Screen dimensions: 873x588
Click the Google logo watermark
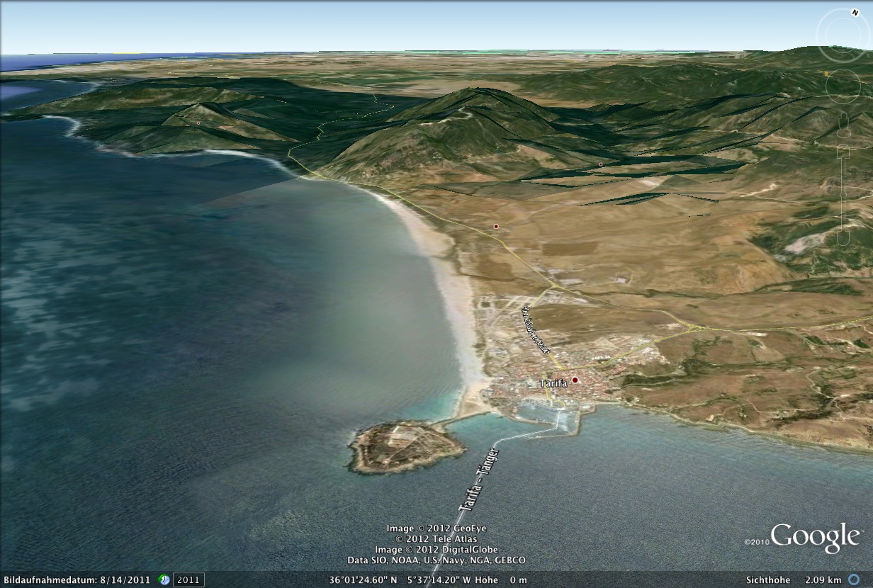[815, 538]
